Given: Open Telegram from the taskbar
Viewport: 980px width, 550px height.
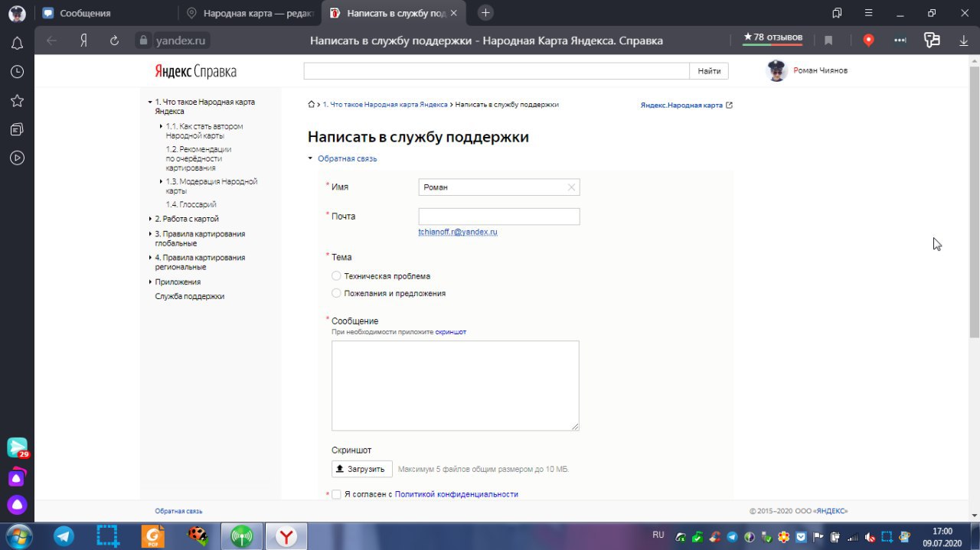Looking at the screenshot, I should [64, 536].
